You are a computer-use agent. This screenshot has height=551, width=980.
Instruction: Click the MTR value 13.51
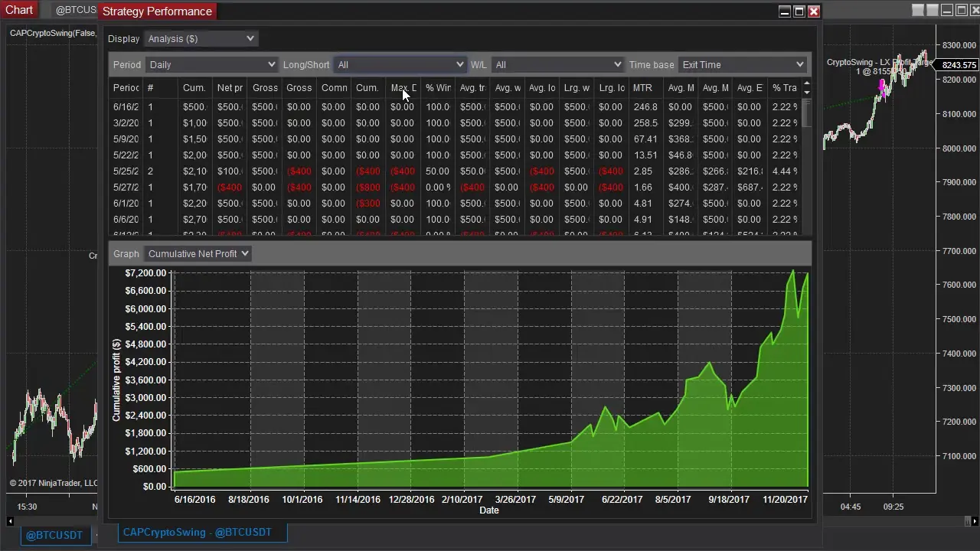coord(645,155)
